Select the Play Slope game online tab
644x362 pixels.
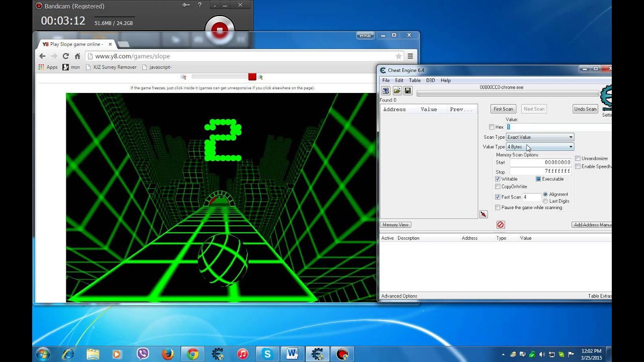click(x=76, y=44)
